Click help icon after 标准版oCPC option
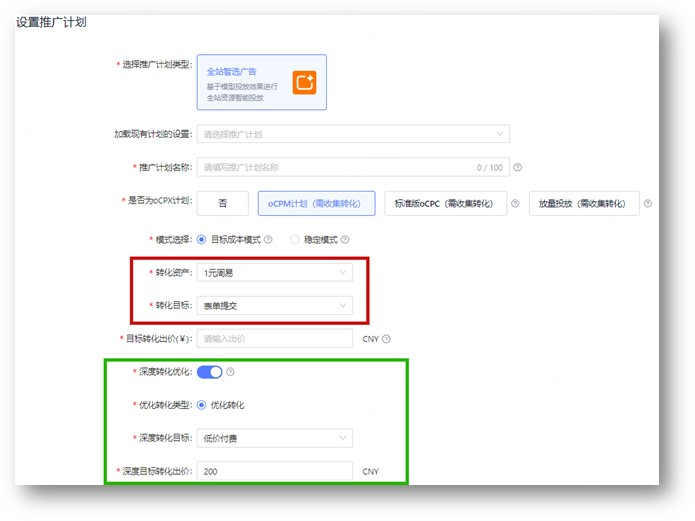This screenshot has width=695, height=521. pyautogui.click(x=515, y=203)
